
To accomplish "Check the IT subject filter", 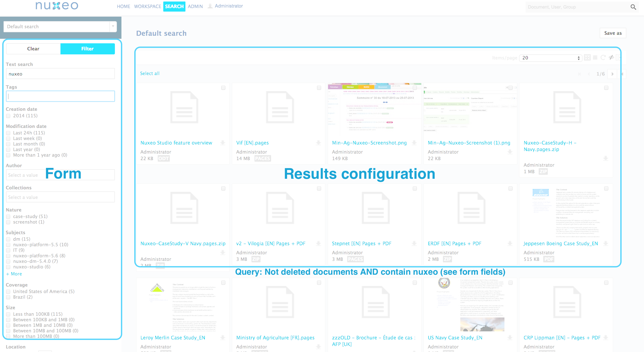I will 8,250.
